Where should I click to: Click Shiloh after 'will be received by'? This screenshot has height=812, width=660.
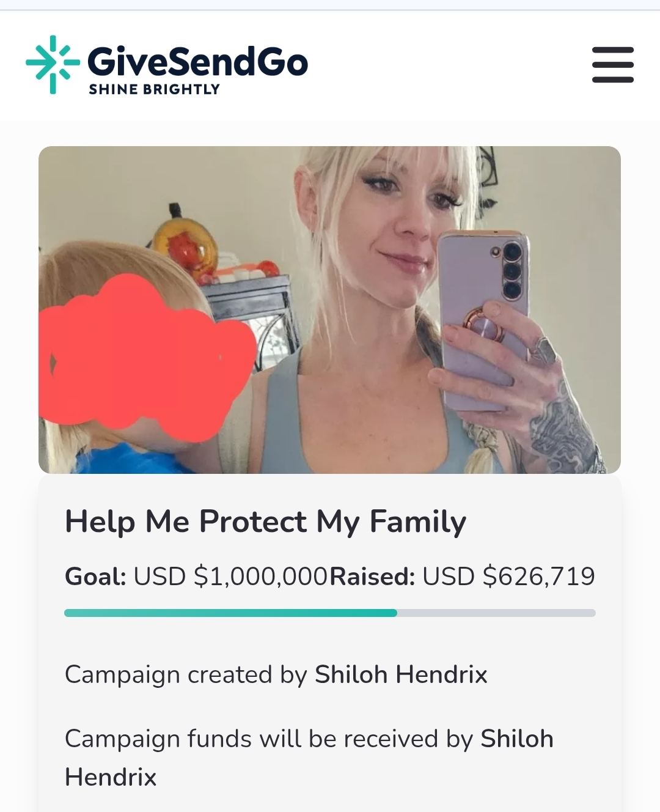coord(517,739)
